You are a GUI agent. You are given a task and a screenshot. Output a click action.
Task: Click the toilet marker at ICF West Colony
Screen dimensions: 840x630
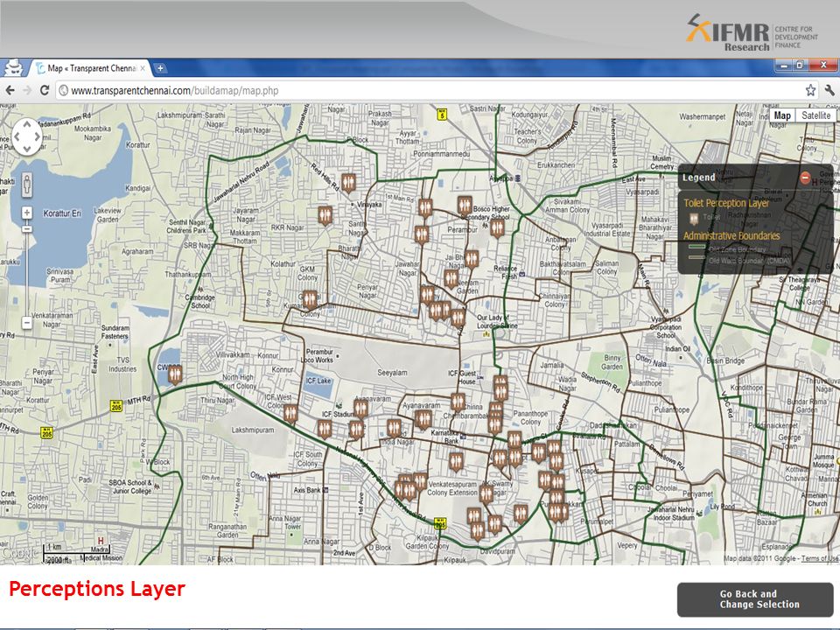[x=290, y=414]
